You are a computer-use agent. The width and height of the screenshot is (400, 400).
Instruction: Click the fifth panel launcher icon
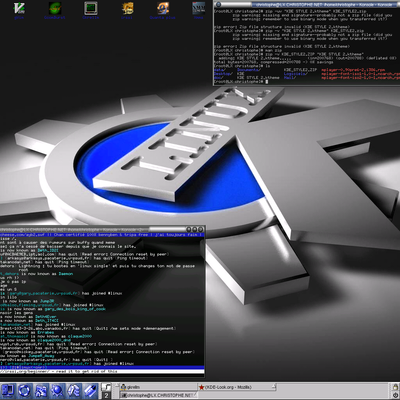[x=74, y=391]
